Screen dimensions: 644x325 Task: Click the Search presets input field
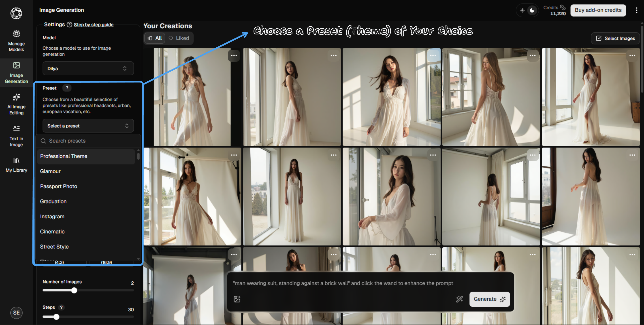88,141
